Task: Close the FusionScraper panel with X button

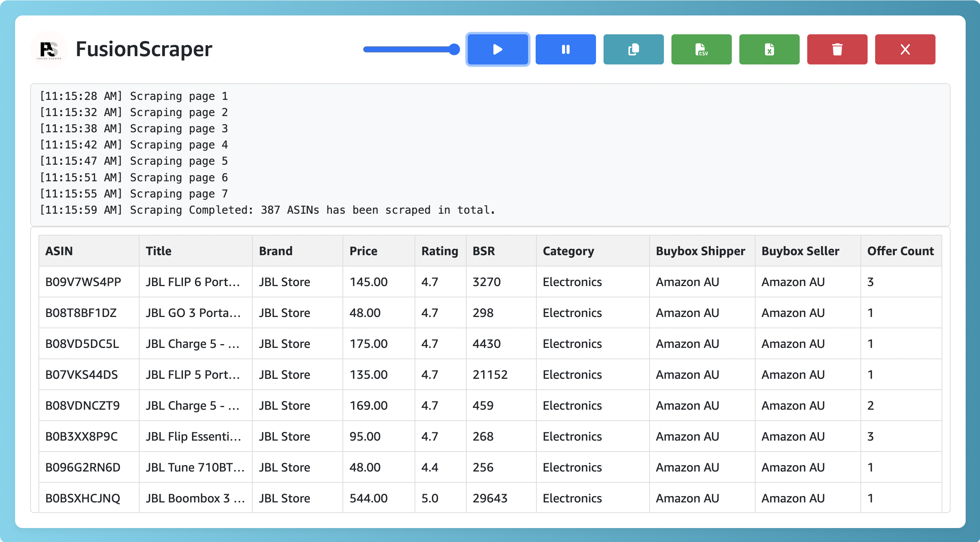Action: [x=905, y=49]
